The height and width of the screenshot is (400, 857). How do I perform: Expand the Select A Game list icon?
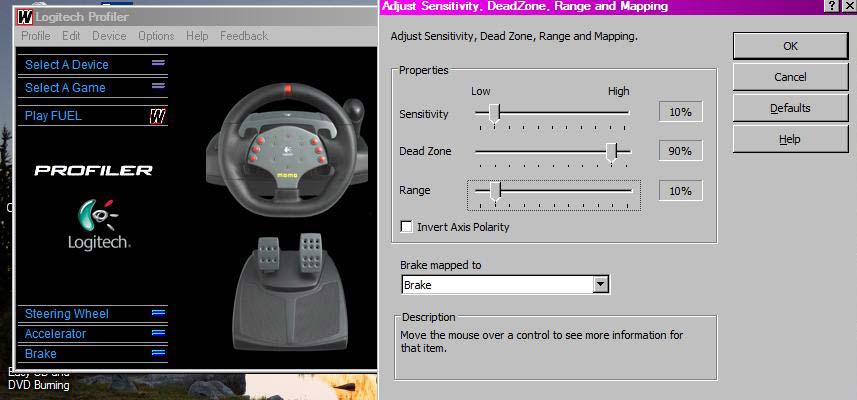pyautogui.click(x=159, y=86)
